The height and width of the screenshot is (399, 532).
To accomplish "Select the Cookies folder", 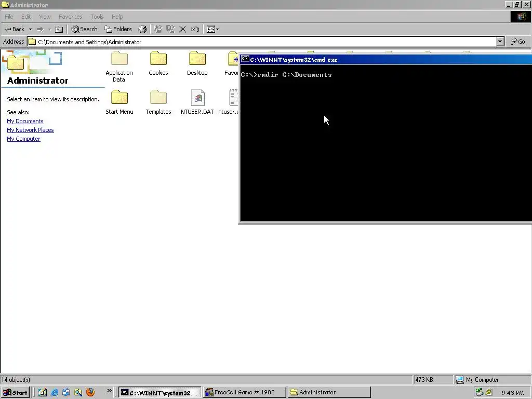I will point(158,63).
